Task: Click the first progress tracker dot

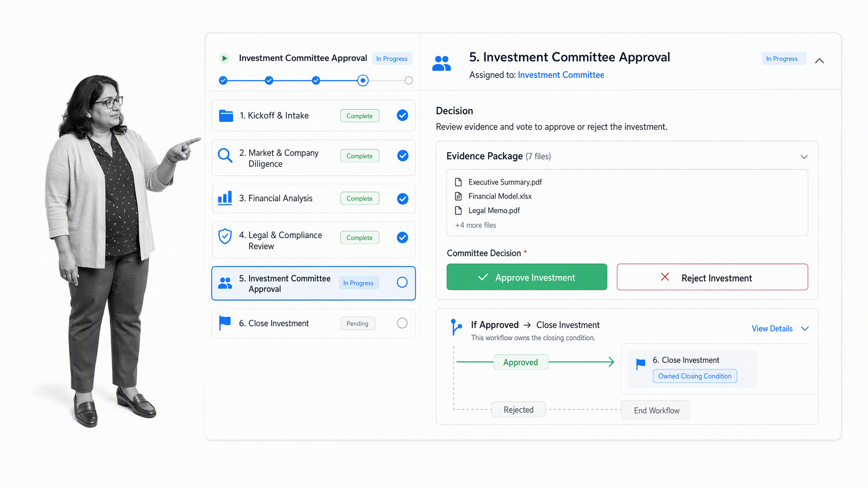Action: (x=223, y=80)
